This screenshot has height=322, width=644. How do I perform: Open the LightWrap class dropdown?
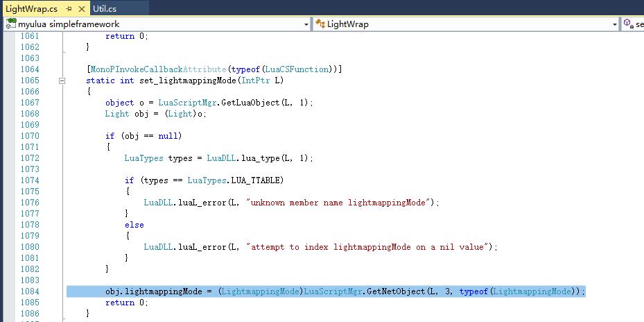pyautogui.click(x=614, y=25)
